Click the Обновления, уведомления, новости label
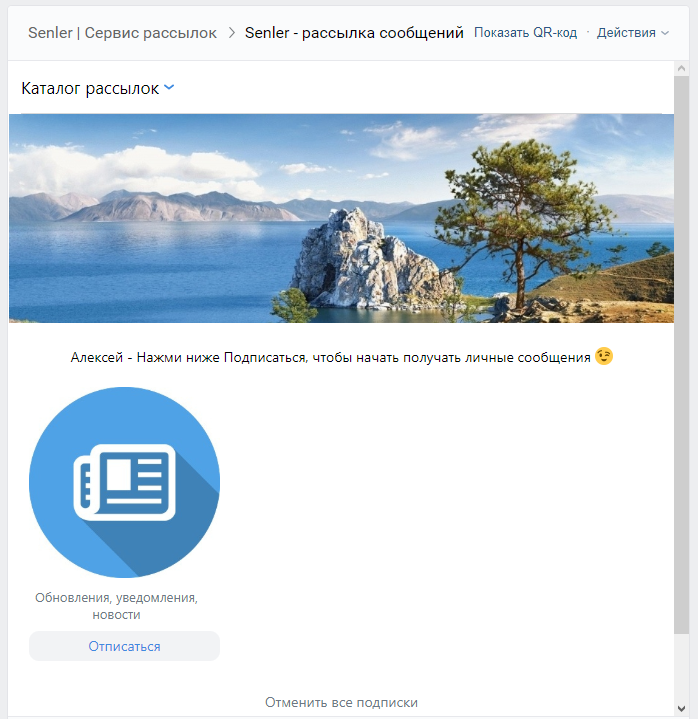Screen dimensions: 698x719 [117, 606]
